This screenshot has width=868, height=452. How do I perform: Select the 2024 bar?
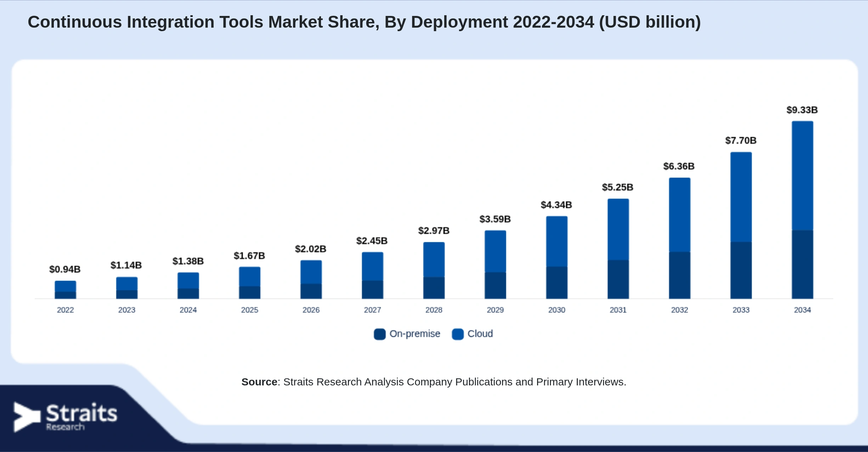click(x=188, y=286)
